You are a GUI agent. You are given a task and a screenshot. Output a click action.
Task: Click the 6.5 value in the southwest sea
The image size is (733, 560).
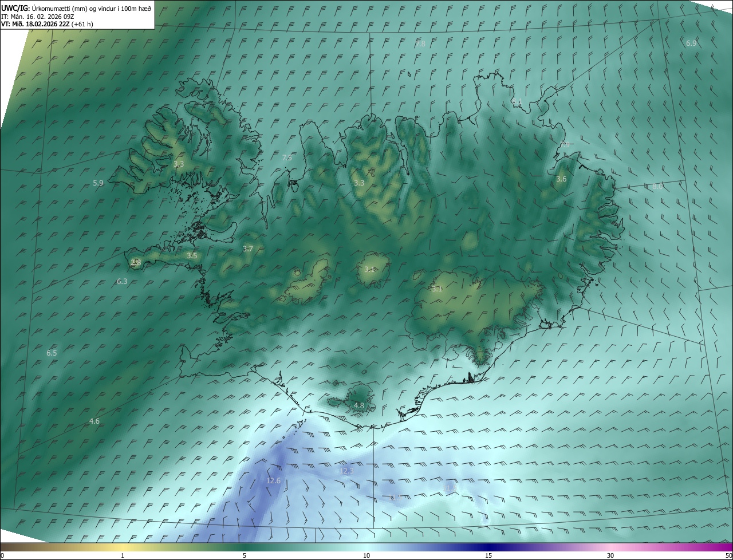(52, 353)
